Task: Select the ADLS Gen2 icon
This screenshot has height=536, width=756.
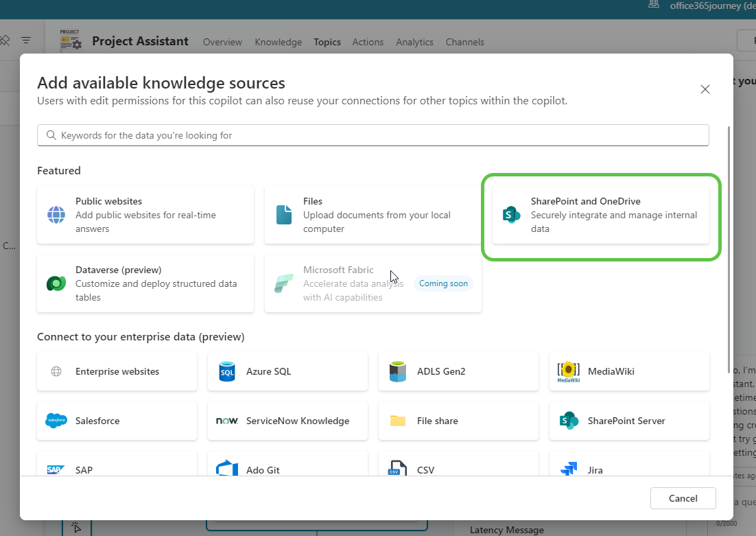Action: click(x=398, y=372)
